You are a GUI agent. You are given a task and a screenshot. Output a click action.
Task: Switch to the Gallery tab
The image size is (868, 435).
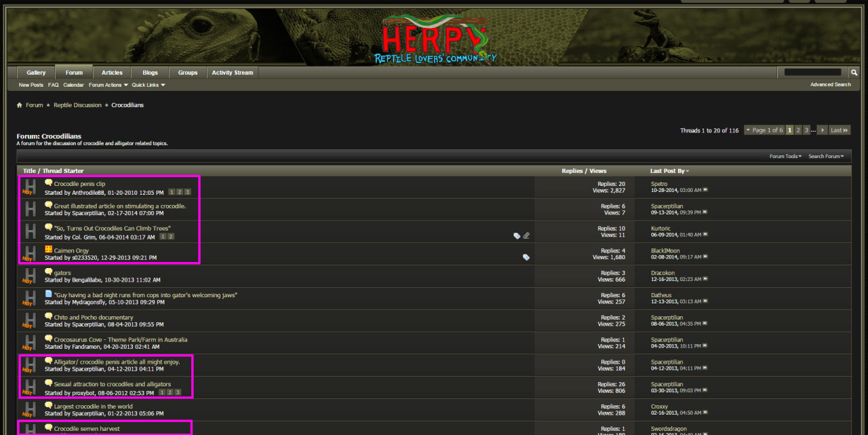coord(36,73)
